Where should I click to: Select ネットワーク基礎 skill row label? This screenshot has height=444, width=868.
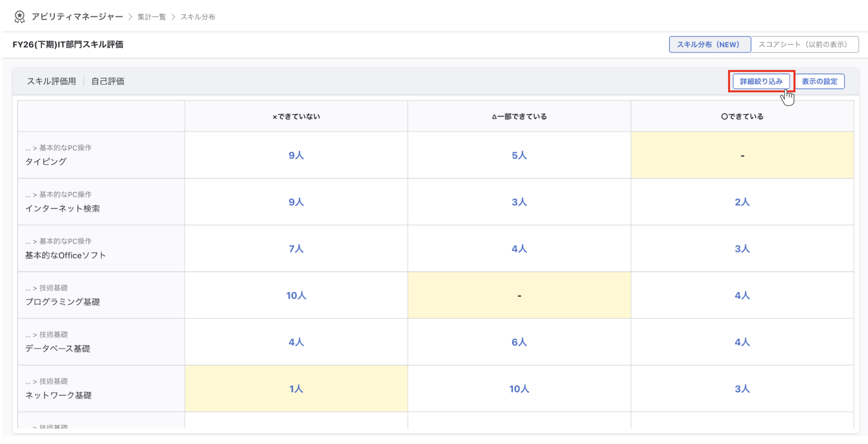[59, 395]
